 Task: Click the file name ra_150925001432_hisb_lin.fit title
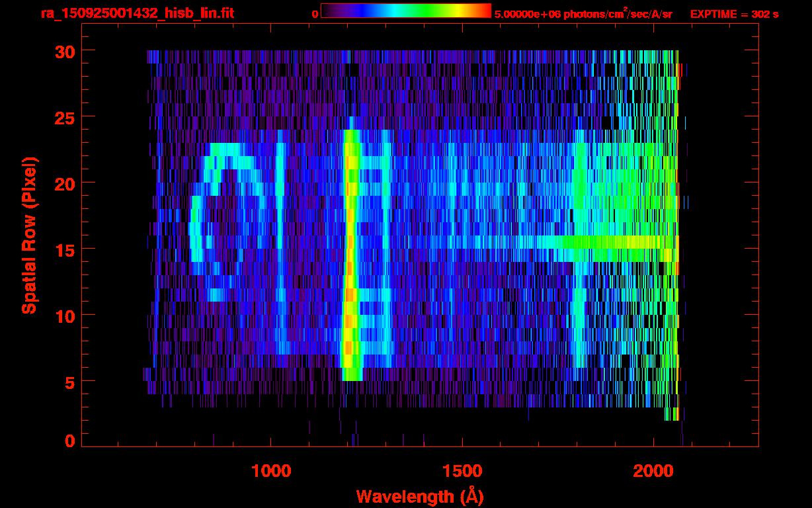pos(137,13)
